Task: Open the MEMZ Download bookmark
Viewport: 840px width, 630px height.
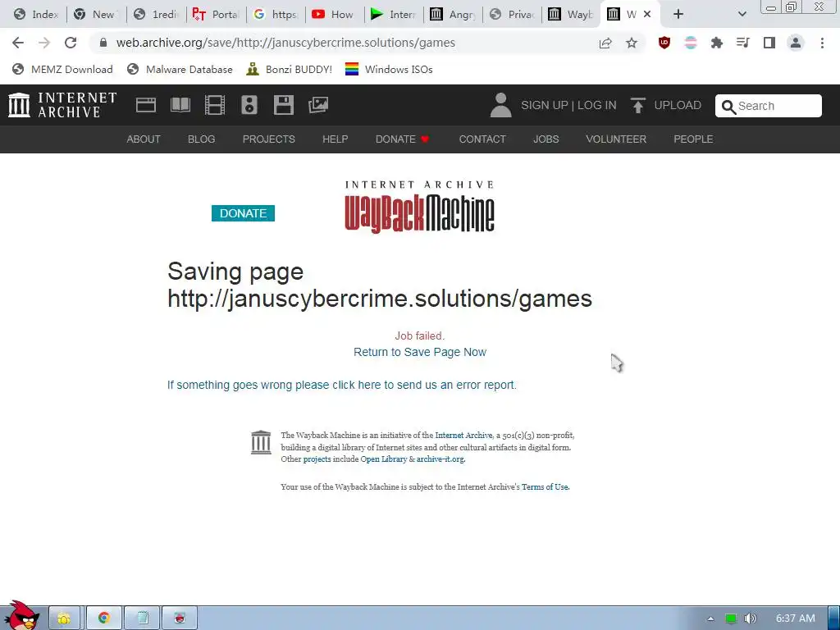Action: [62, 70]
